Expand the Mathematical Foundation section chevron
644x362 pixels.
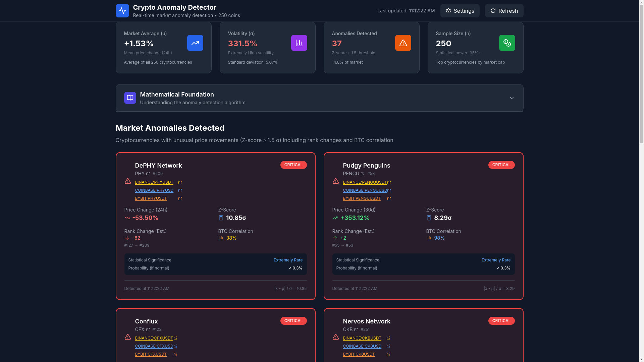512,98
